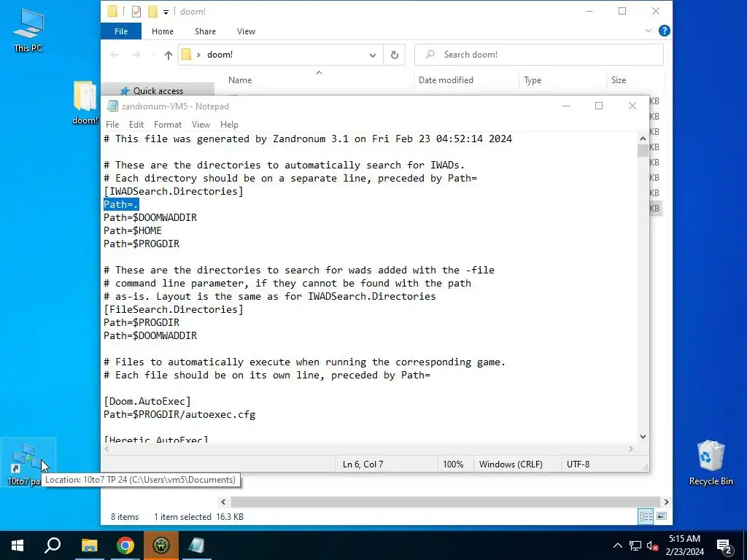Image resolution: width=747 pixels, height=560 pixels.
Task: Click inside Search doom! box
Action: pos(539,55)
